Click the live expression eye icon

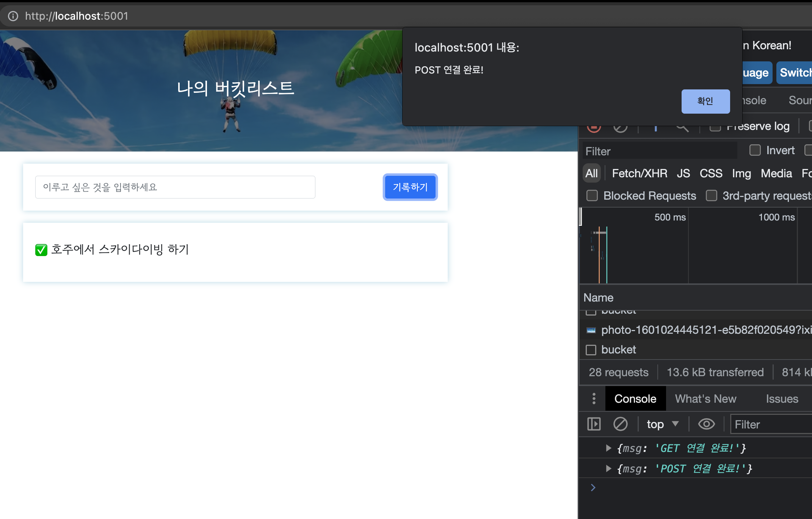click(x=706, y=424)
